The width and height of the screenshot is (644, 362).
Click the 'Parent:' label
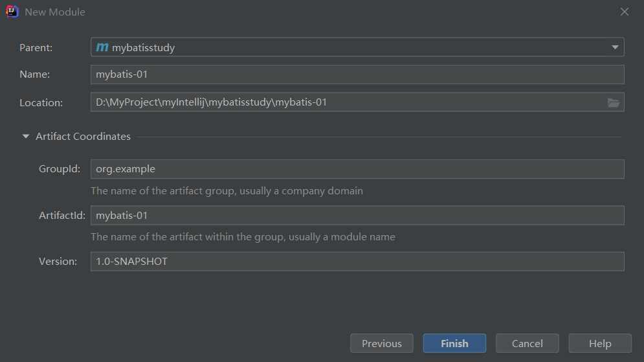[x=36, y=48]
